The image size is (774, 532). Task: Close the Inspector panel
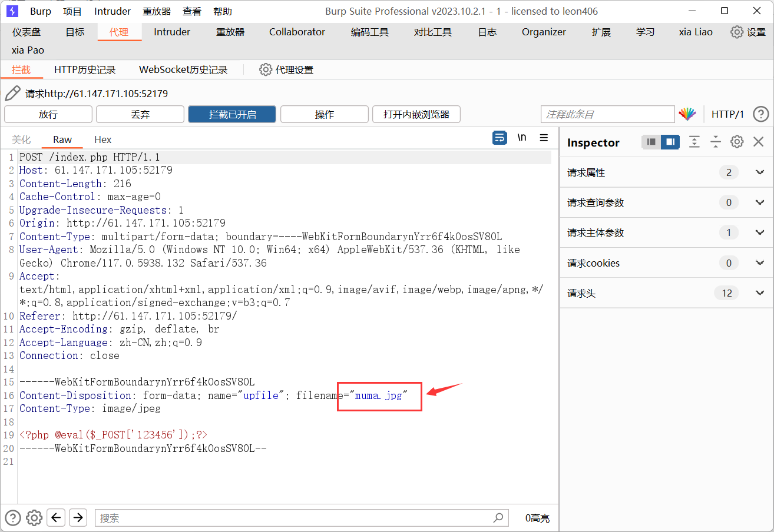point(759,142)
